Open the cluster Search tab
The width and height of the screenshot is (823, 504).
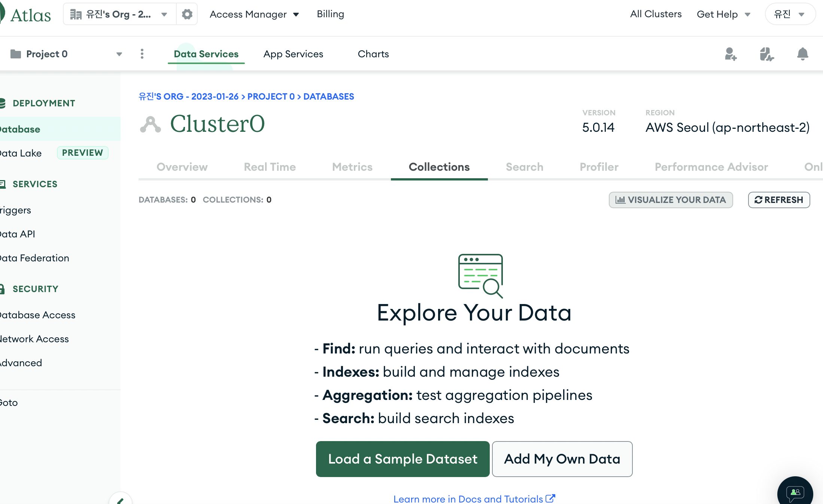pos(524,167)
